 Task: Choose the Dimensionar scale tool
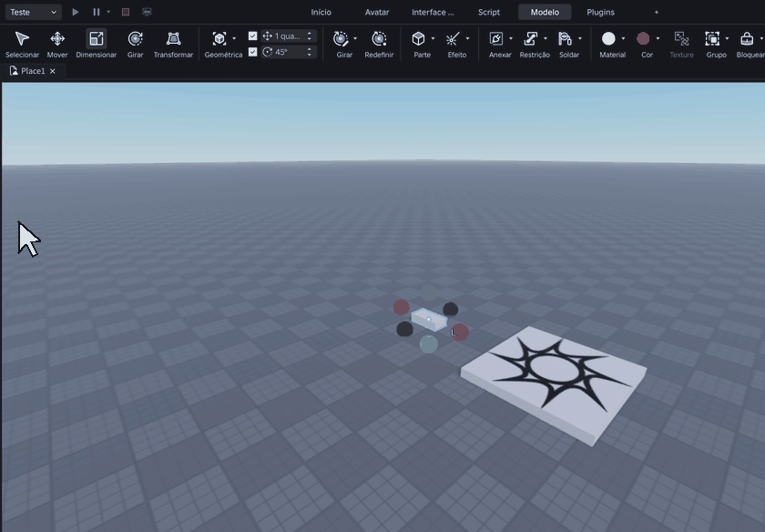97,39
